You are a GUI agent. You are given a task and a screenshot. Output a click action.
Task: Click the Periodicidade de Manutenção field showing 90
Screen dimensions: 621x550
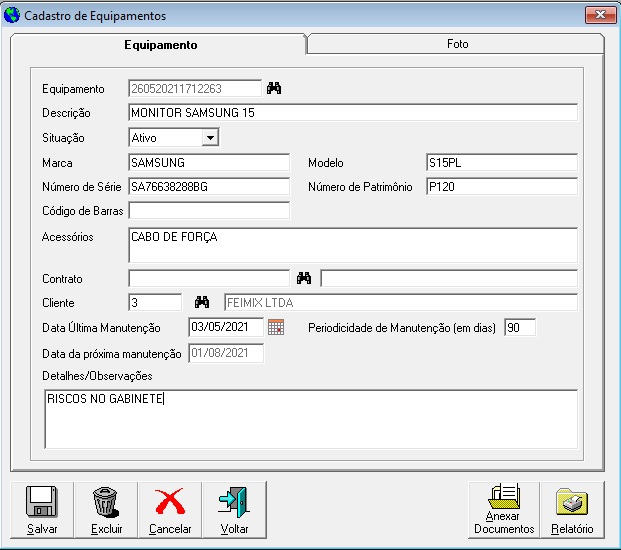519,327
